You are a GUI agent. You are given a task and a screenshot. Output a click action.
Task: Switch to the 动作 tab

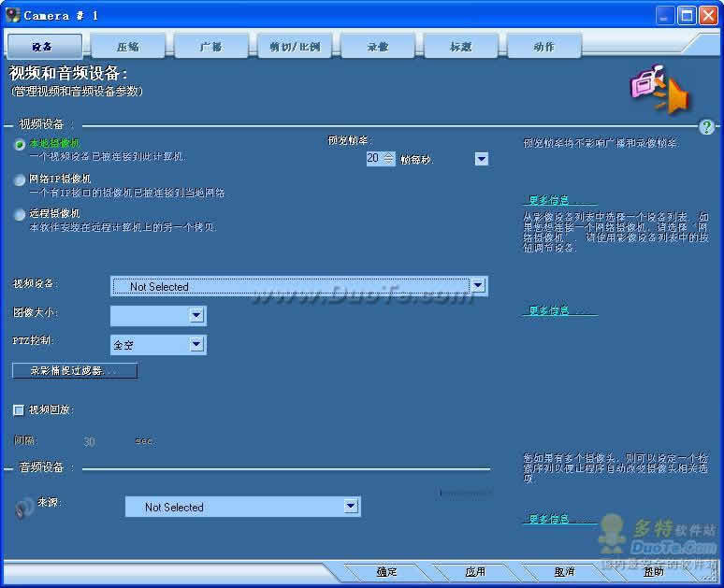click(543, 46)
